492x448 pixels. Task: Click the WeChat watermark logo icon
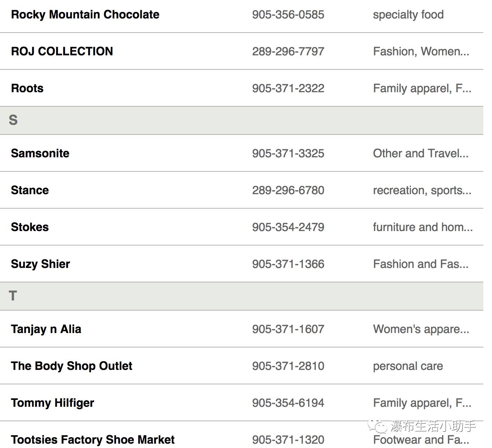click(x=378, y=426)
